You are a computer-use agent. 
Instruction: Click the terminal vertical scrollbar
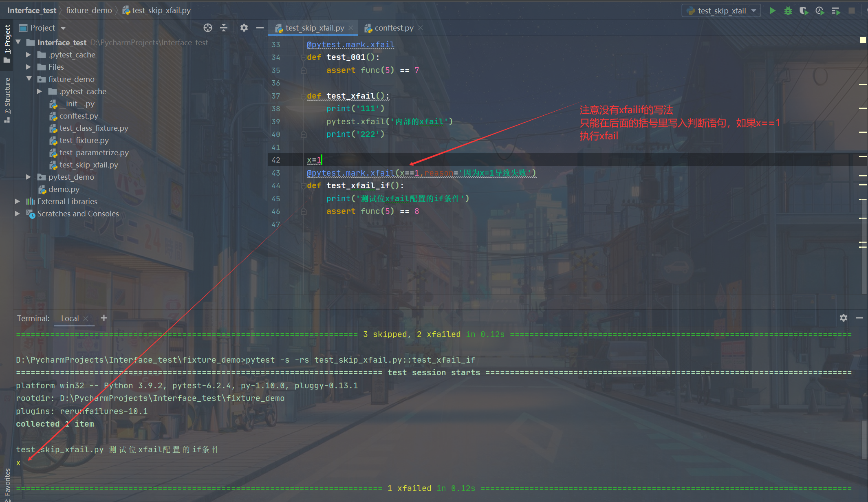(x=864, y=440)
